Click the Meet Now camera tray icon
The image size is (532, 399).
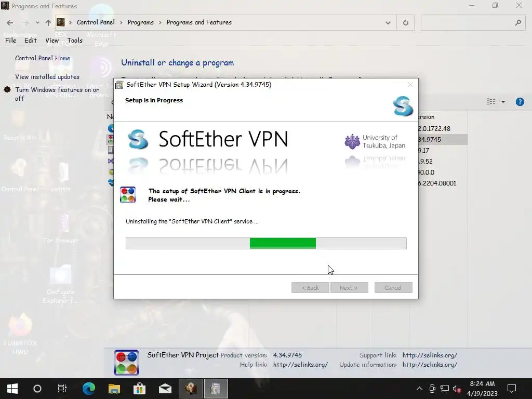point(432,389)
